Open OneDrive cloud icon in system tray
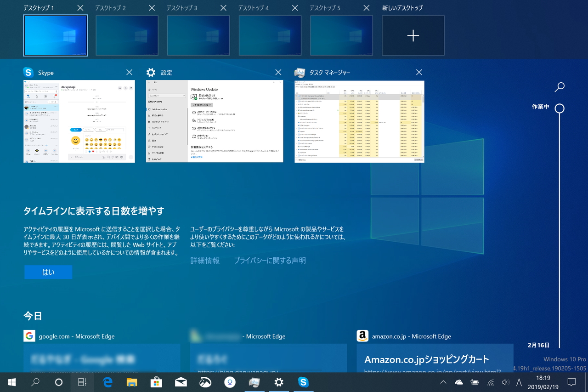The height and width of the screenshot is (392, 588). tap(458, 382)
